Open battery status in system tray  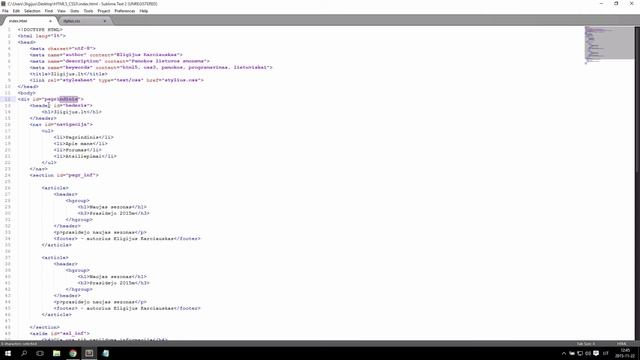572,353
